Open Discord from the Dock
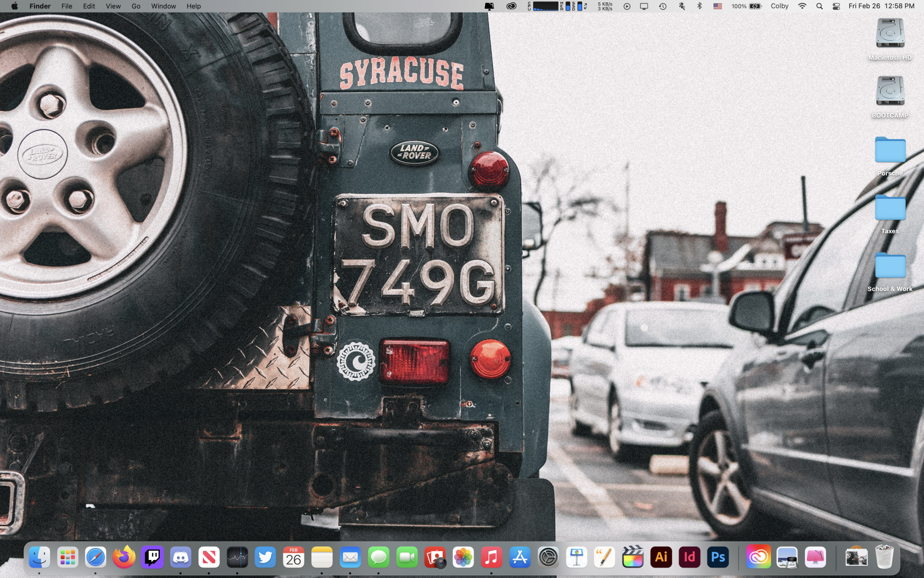The height and width of the screenshot is (578, 924). [x=181, y=557]
